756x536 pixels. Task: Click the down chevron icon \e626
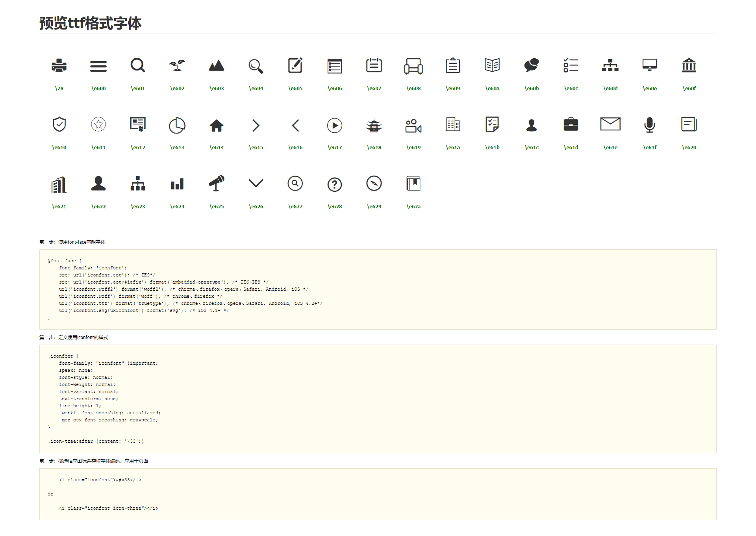click(256, 183)
